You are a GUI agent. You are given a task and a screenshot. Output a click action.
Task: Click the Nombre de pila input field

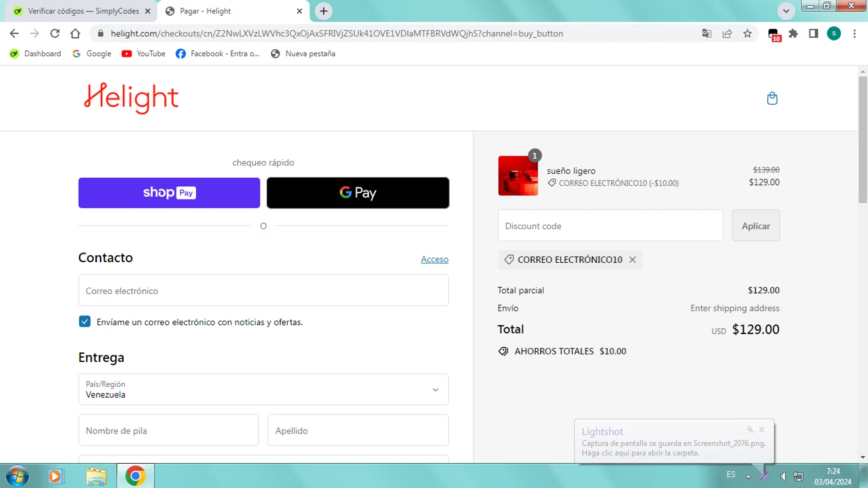(168, 430)
